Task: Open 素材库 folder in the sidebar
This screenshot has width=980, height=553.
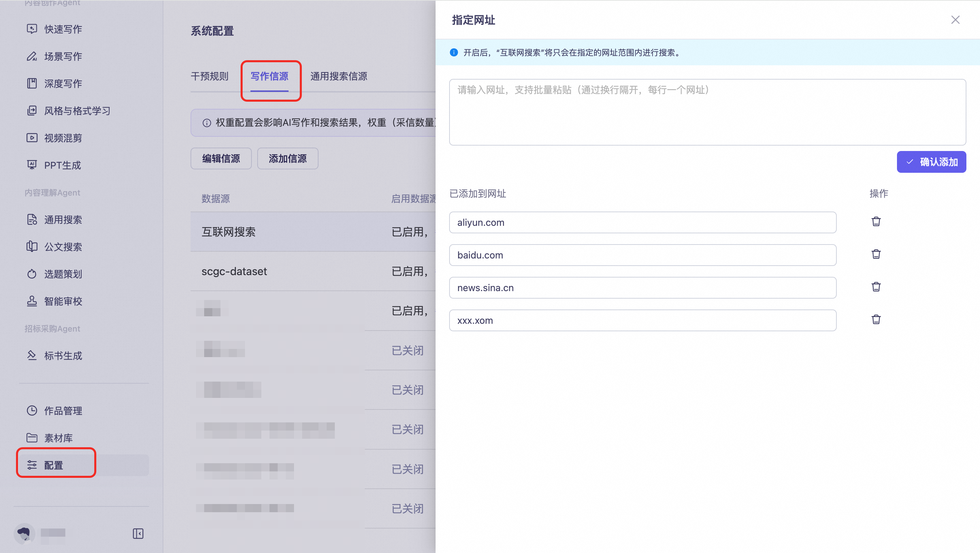Action: point(58,438)
